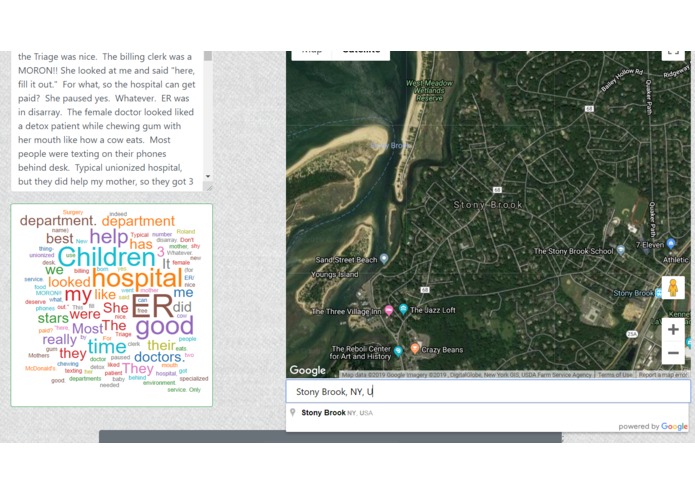Zoom out with the map minus button
This screenshot has width=695, height=494.
click(673, 353)
